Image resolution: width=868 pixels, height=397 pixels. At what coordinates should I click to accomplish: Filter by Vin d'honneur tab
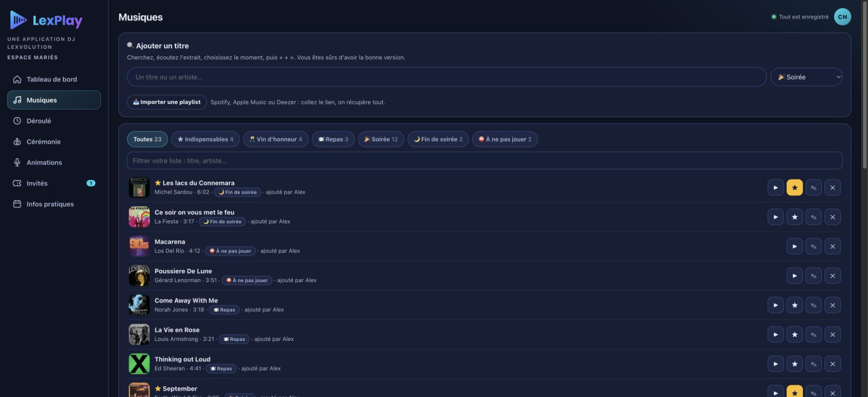[x=276, y=139]
